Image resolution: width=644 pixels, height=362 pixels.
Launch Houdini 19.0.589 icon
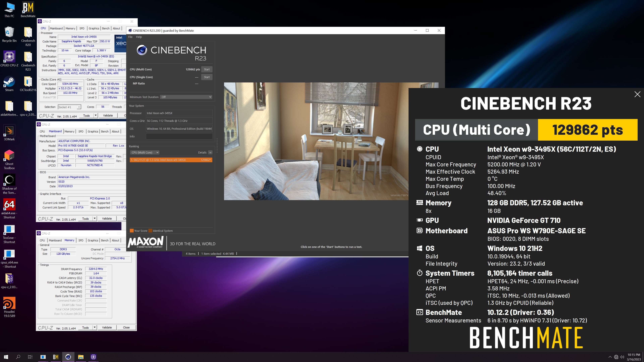9,307
